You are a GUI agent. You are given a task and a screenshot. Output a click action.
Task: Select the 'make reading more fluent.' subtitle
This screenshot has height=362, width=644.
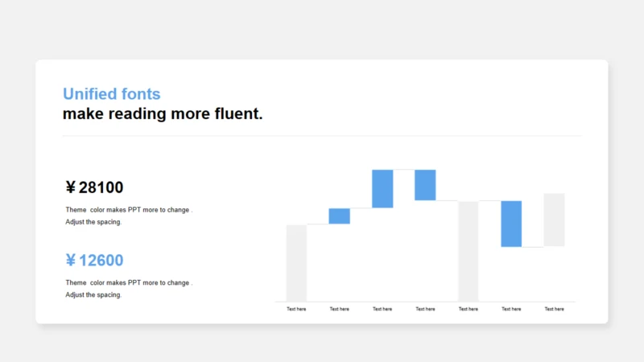[x=163, y=113]
